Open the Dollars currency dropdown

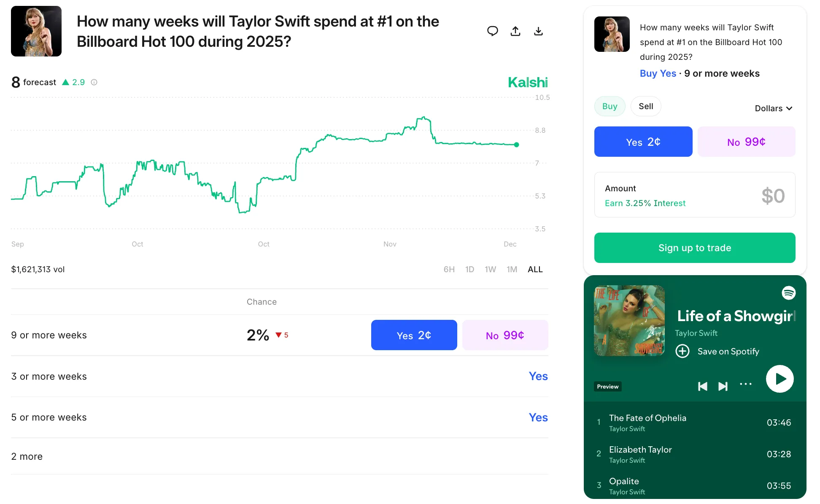tap(773, 108)
